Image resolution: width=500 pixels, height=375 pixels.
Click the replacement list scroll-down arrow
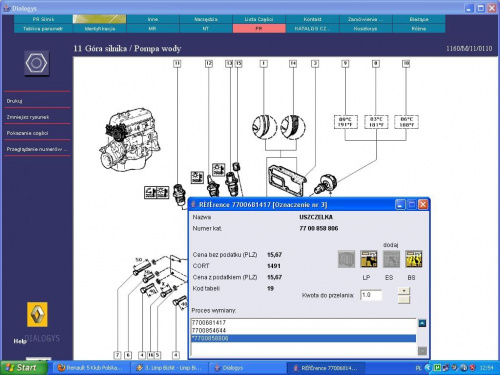coord(422,351)
